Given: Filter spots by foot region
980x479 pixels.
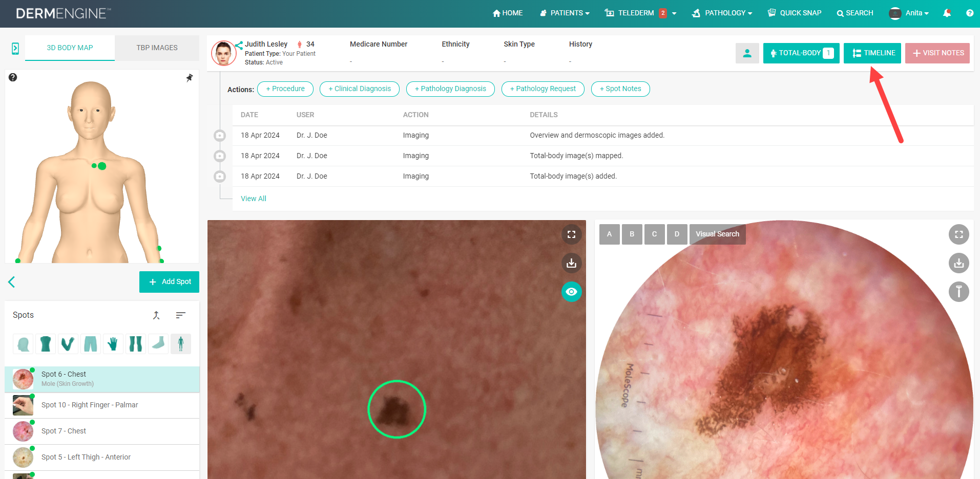Looking at the screenshot, I should click(158, 344).
